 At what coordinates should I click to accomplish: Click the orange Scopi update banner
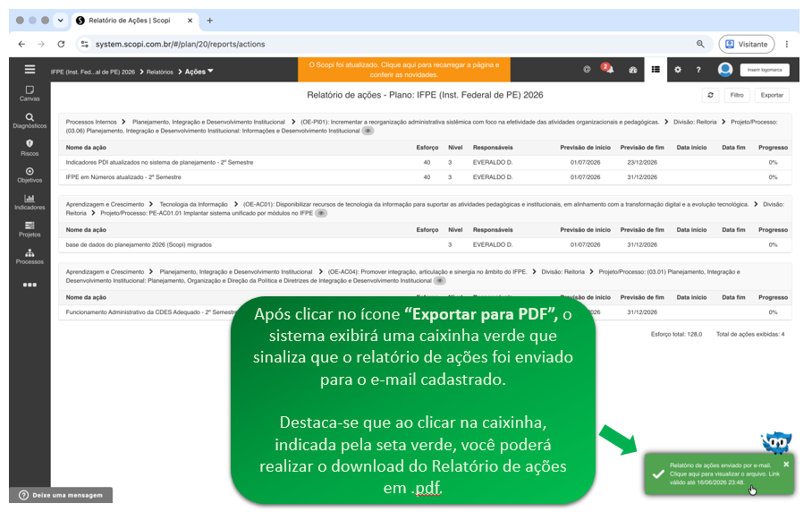click(x=404, y=70)
